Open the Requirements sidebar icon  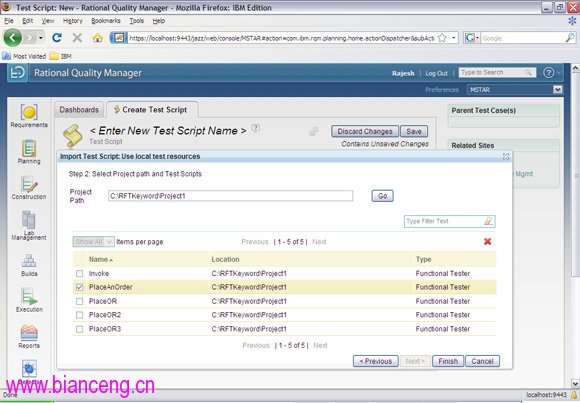[29, 112]
